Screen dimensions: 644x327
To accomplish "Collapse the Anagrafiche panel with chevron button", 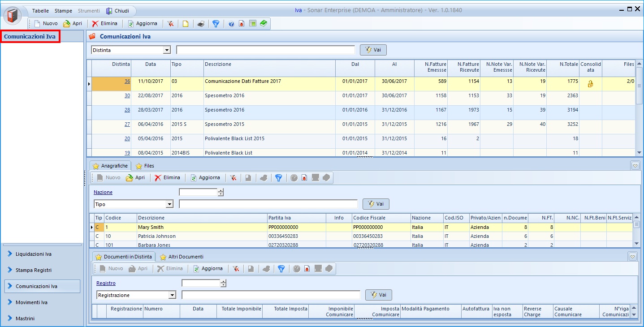I will click(x=635, y=166).
